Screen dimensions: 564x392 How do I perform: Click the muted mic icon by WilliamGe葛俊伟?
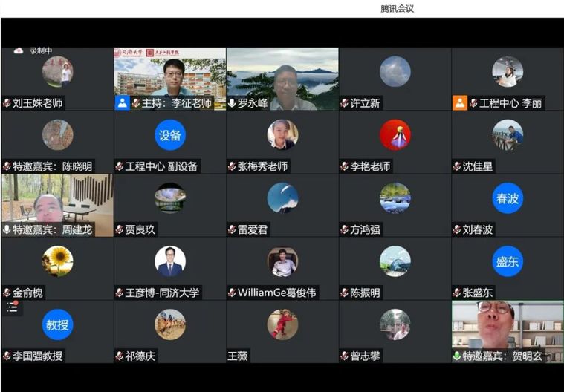232,293
